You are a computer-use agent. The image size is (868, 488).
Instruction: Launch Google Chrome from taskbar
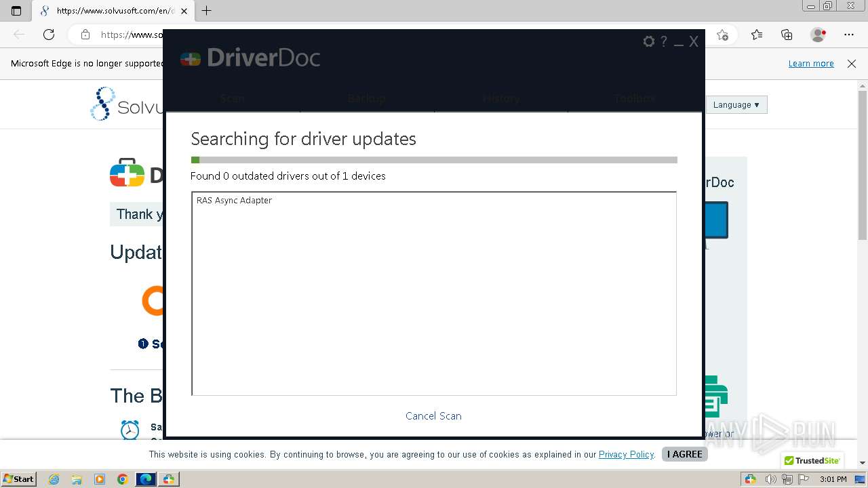point(123,479)
